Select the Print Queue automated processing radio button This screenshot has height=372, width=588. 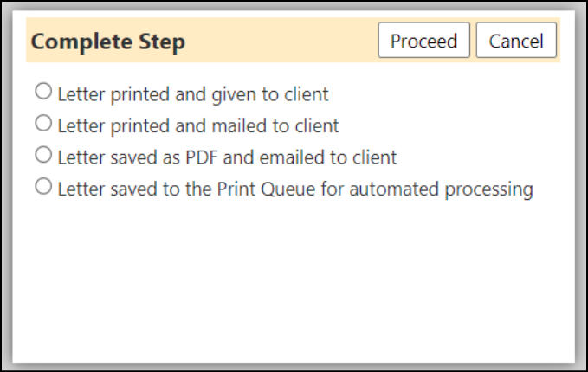click(x=43, y=186)
